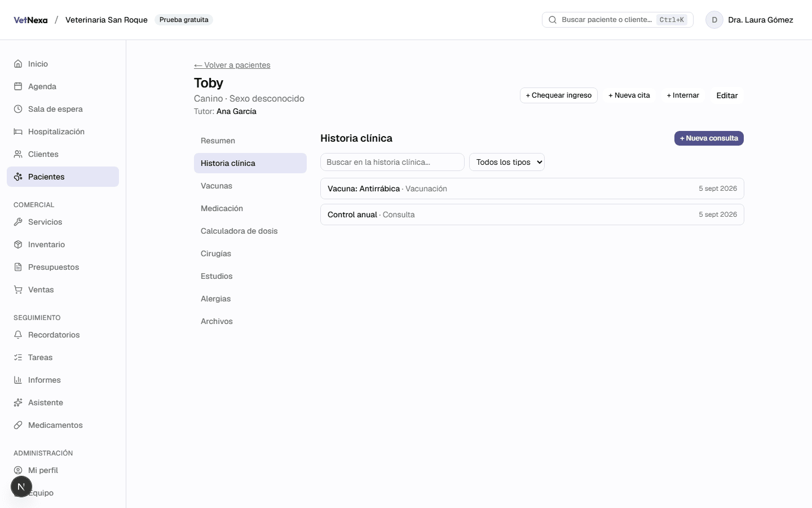812x508 pixels.
Task: Click the Recordatorios bell icon
Action: click(18, 335)
